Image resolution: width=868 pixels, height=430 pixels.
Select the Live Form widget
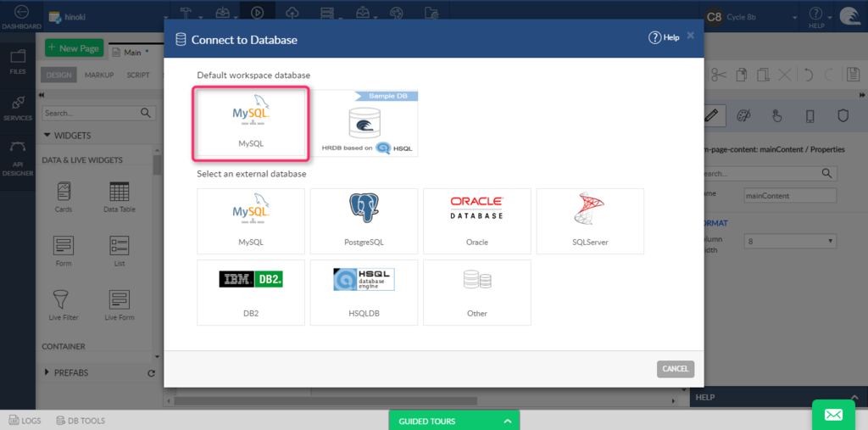tap(120, 305)
